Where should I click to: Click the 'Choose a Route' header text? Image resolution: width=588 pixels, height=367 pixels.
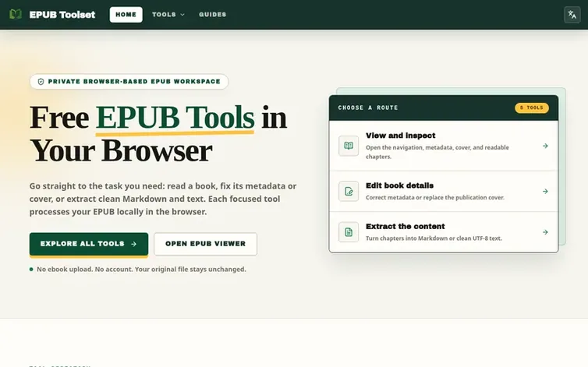click(x=368, y=108)
